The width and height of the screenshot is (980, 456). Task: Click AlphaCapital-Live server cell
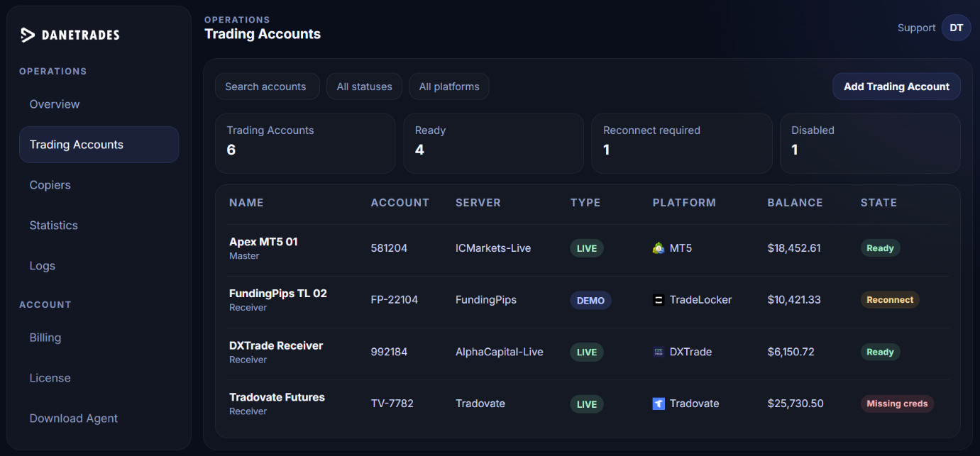click(500, 352)
